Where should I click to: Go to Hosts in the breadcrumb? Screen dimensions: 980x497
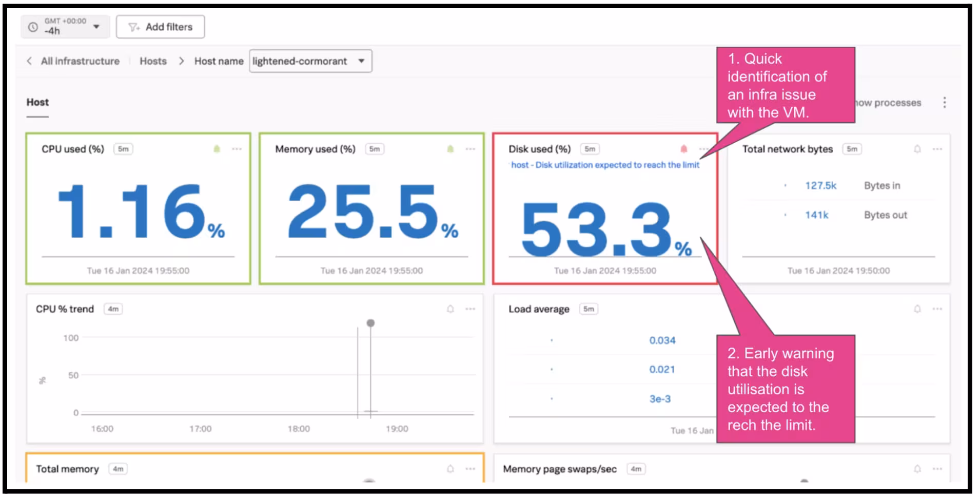tap(153, 61)
